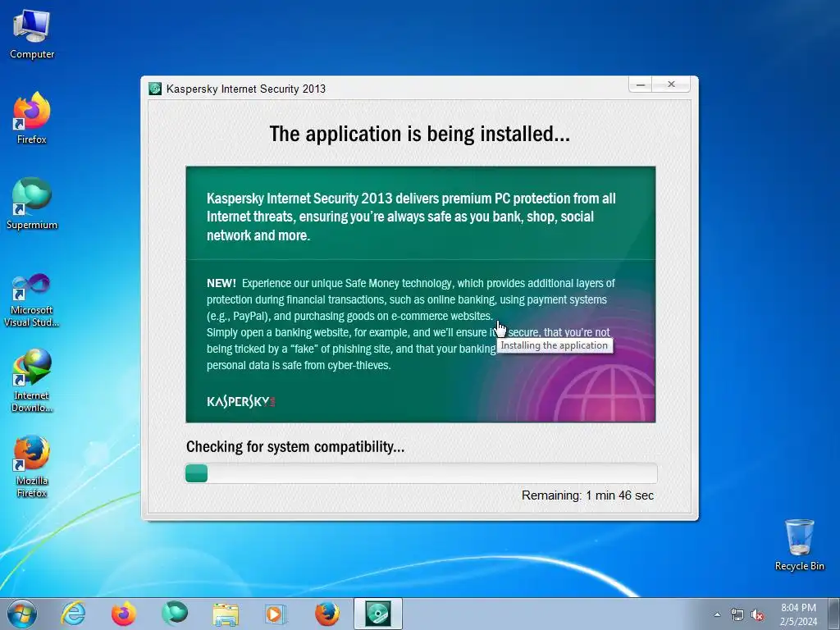Screen dimensions: 840x630
Task: Open the network status tray icon
Action: [737, 614]
